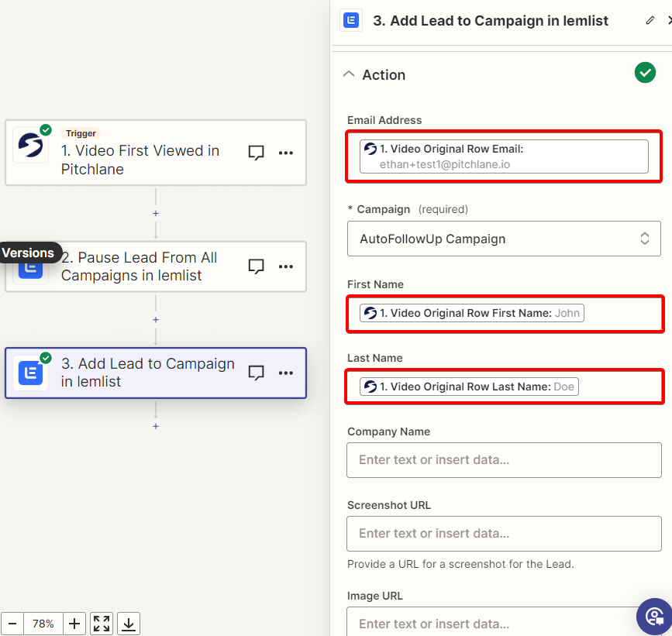Click lemlist app icon in panel header

(x=351, y=20)
